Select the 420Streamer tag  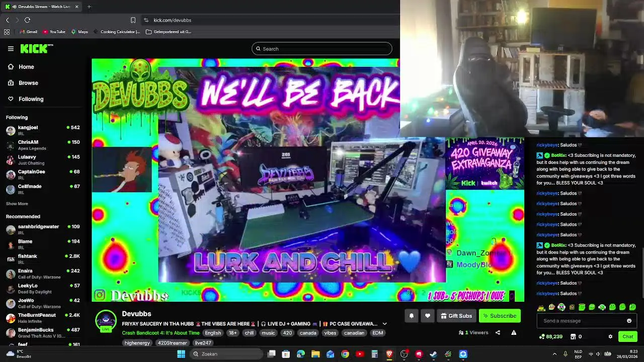[172, 343]
